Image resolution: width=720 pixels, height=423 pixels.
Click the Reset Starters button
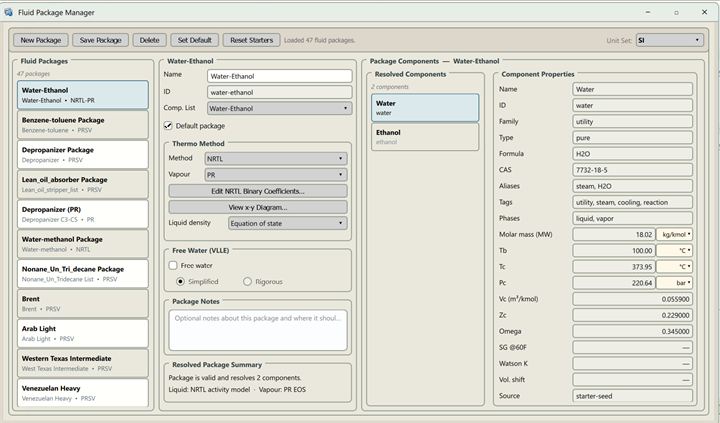pos(252,40)
